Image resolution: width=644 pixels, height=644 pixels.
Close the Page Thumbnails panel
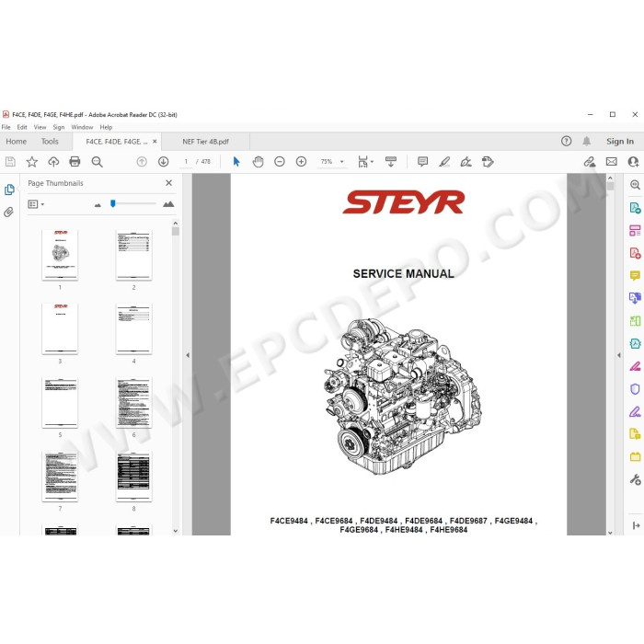(168, 183)
